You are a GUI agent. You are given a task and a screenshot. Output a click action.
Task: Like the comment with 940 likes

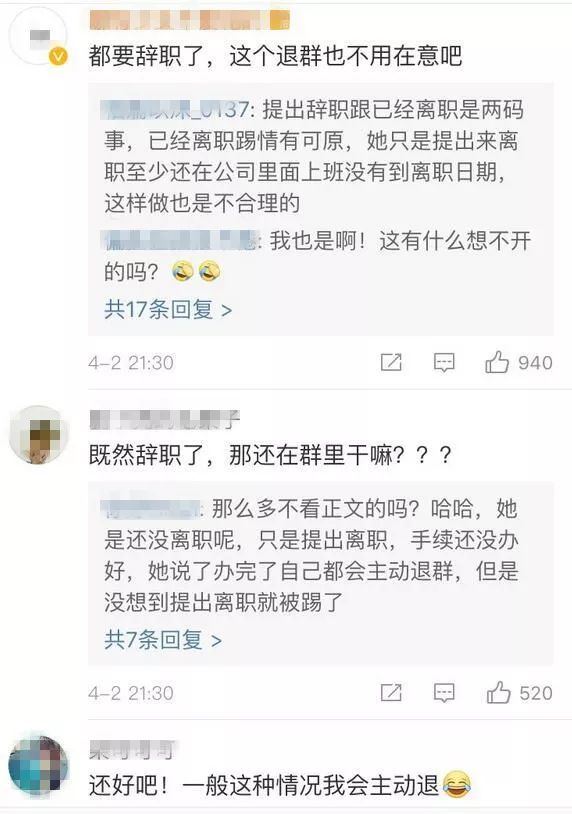[x=497, y=362]
